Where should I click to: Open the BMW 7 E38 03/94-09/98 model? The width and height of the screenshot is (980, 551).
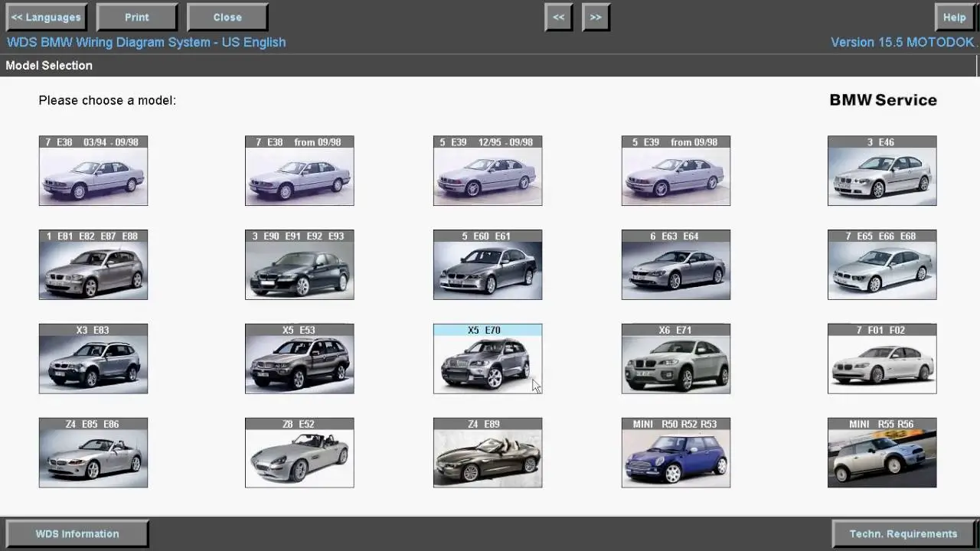[x=93, y=170]
